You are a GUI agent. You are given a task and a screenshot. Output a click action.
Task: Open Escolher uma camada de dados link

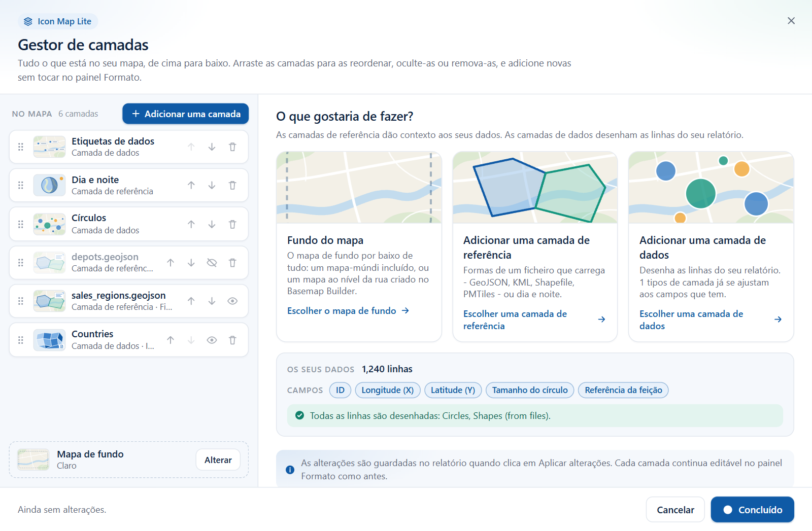tap(710, 320)
